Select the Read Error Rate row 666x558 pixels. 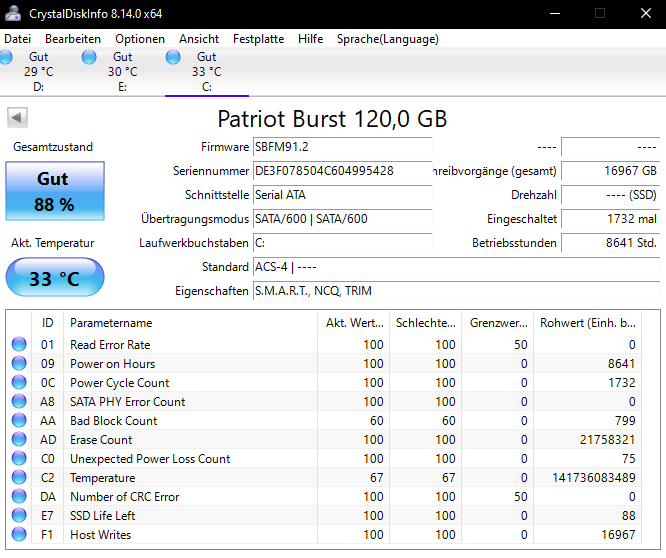tap(326, 344)
